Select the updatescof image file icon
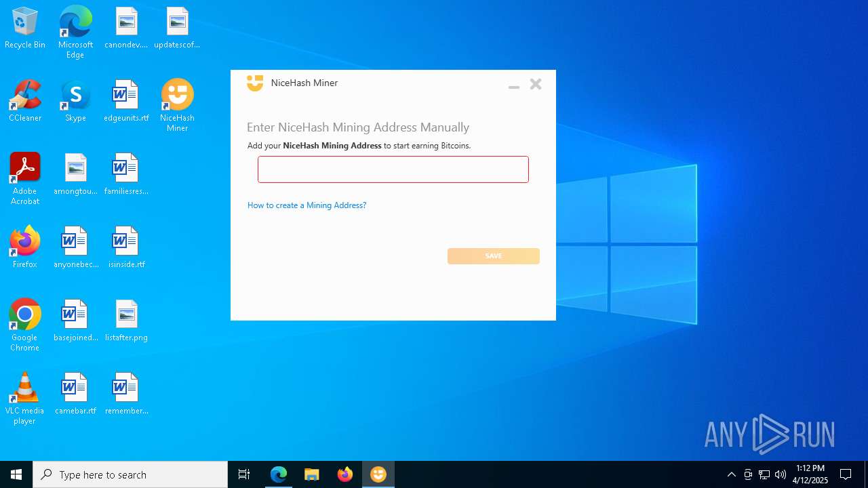The image size is (868, 488). [x=177, y=28]
